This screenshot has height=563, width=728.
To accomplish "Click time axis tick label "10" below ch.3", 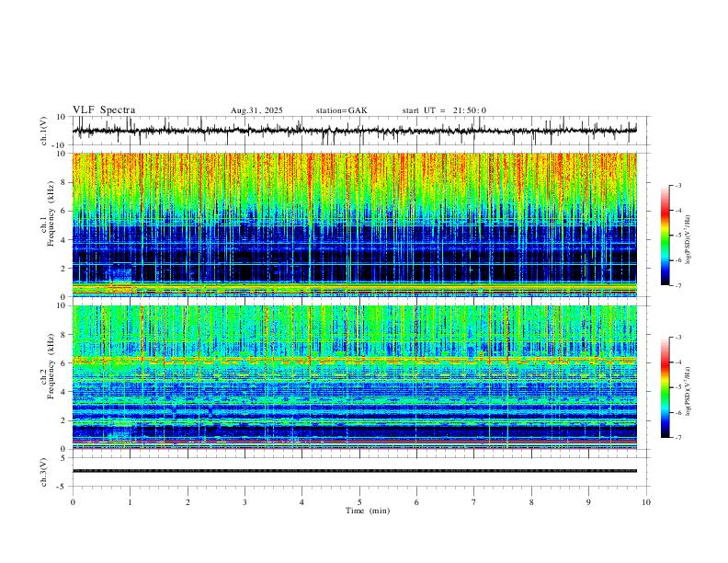I will [646, 502].
